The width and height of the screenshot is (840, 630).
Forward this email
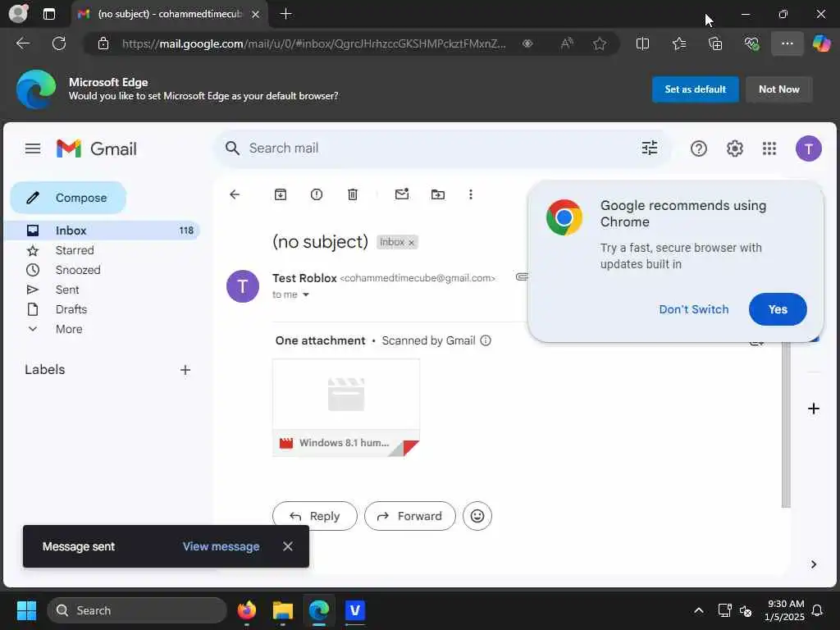pos(410,516)
